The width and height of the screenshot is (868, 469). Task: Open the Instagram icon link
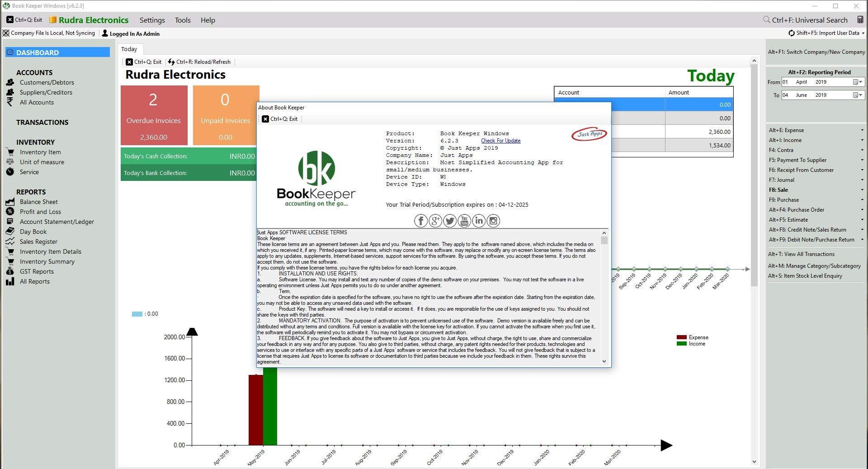pos(493,221)
